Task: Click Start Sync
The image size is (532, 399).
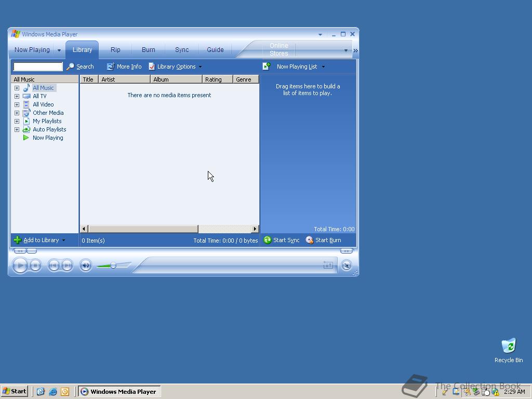Action: [282, 240]
